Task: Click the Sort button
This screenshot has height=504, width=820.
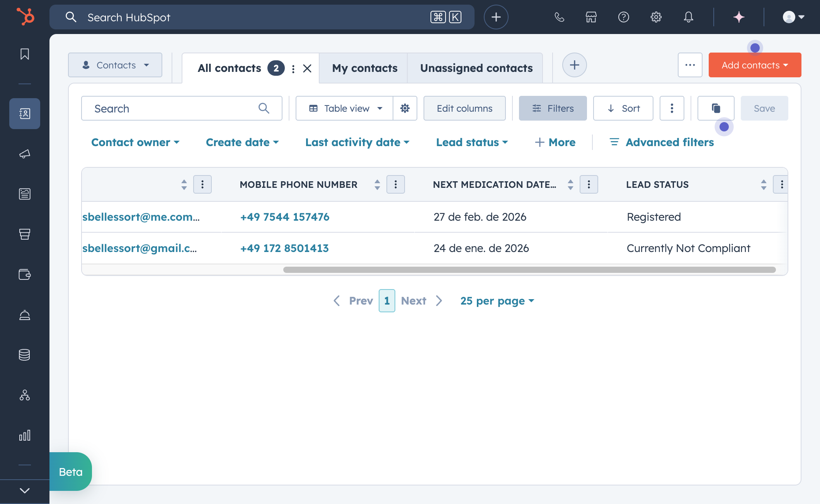Action: pos(623,108)
